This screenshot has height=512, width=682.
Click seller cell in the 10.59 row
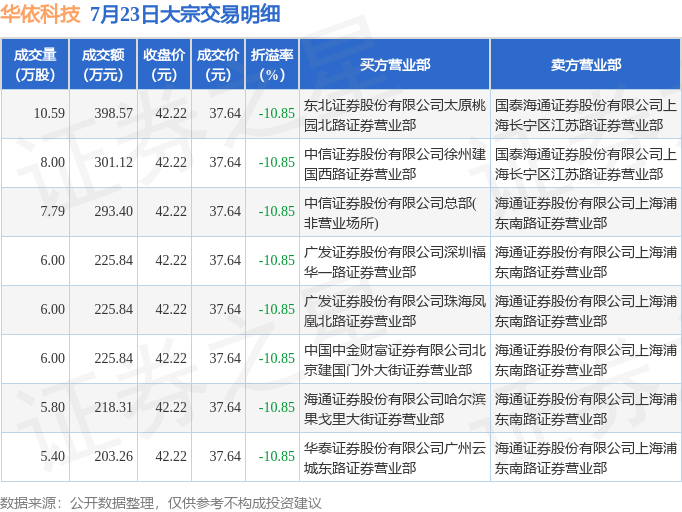[585, 115]
